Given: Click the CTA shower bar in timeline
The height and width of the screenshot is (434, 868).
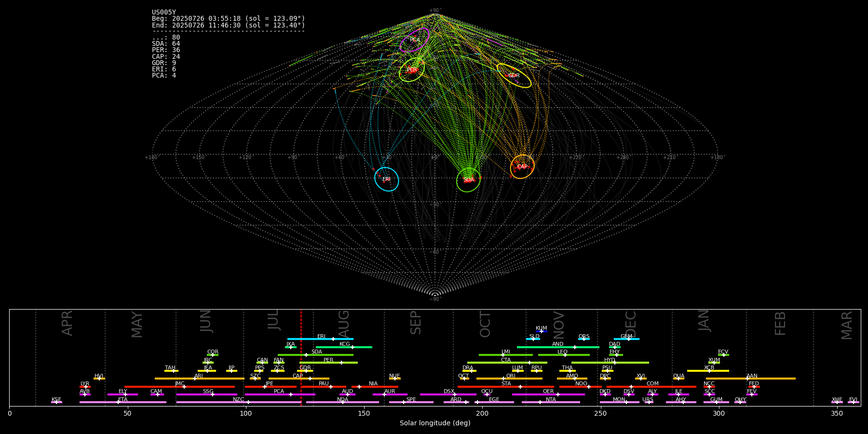Looking at the screenshot, I should coord(507,363).
